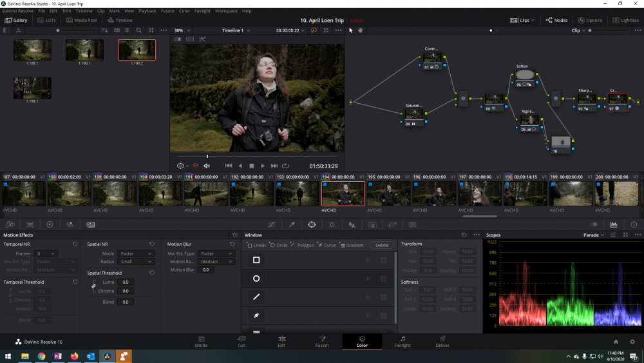This screenshot has height=363, width=644.
Task: Open the Spatial NR Mode dropdown
Action: (x=136, y=253)
